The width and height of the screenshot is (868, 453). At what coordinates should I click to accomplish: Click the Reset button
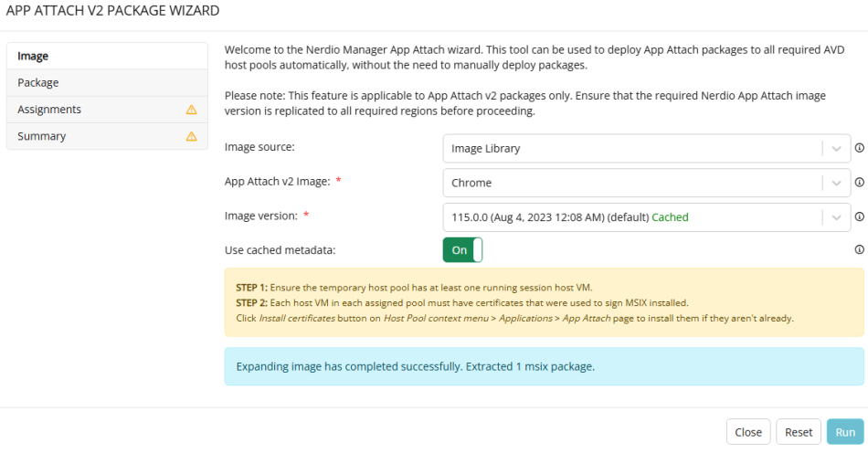click(799, 432)
